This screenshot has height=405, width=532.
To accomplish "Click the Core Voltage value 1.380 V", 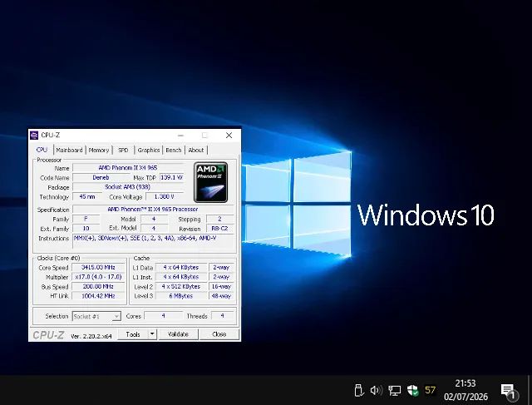I will click(x=165, y=196).
